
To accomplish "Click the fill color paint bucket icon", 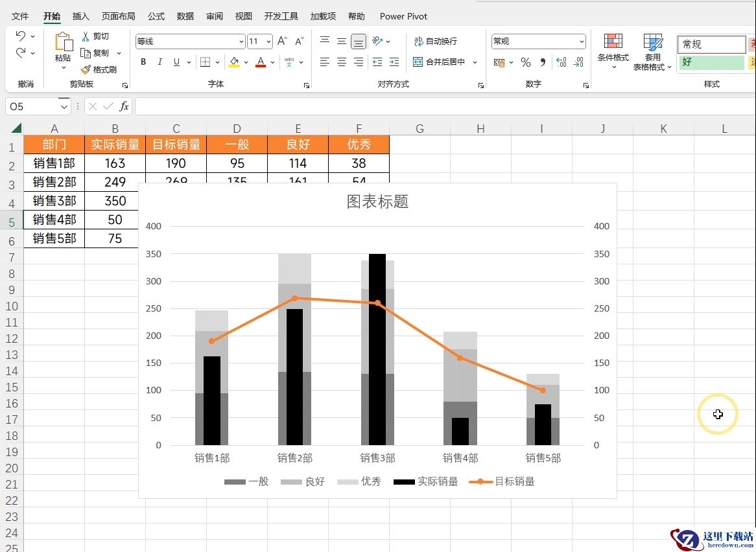I will click(234, 62).
